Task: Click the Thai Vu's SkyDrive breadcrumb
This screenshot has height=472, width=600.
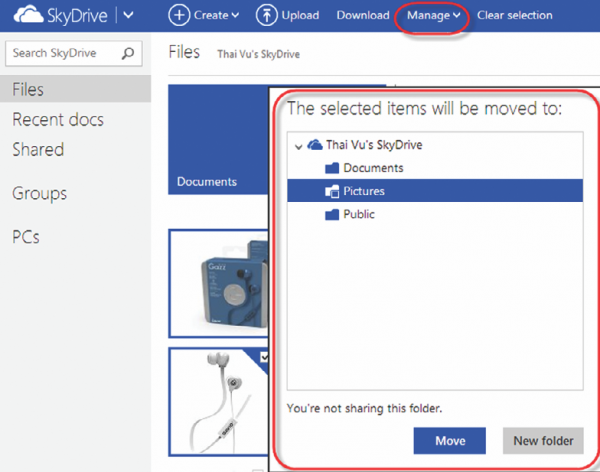Action: click(x=258, y=54)
